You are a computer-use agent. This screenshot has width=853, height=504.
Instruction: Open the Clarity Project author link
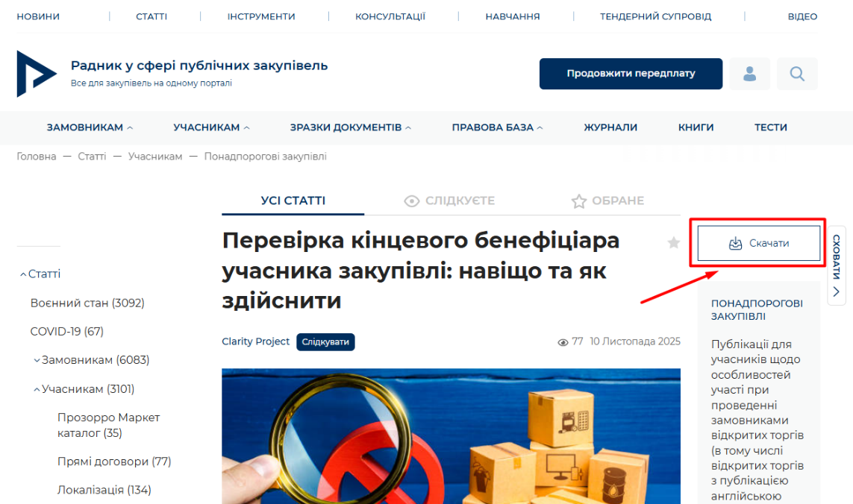tap(256, 341)
